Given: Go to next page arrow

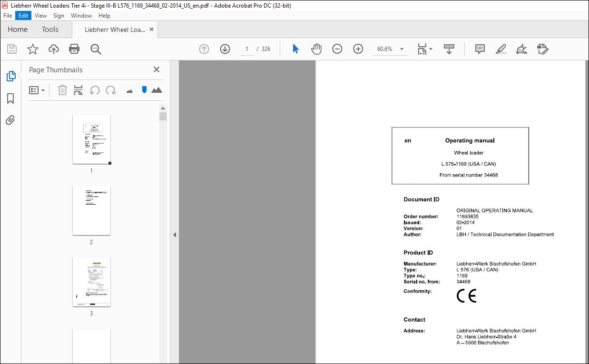Looking at the screenshot, I should tap(225, 49).
